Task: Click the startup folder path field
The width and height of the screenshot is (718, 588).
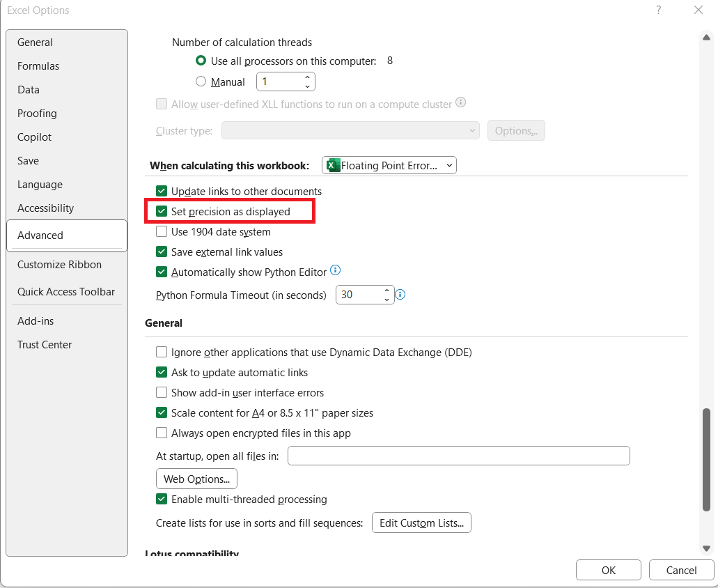Action: coord(459,456)
